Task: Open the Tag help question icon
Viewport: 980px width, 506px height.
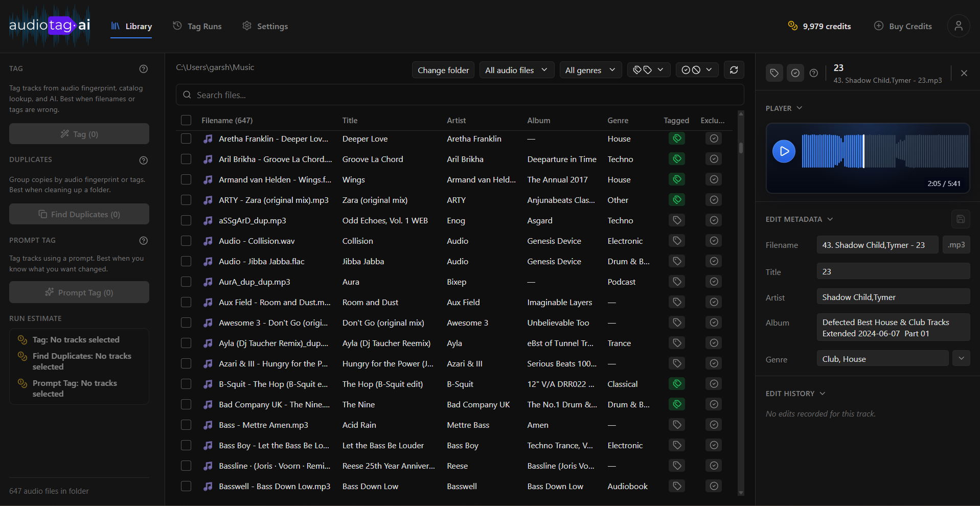Action: (x=144, y=69)
